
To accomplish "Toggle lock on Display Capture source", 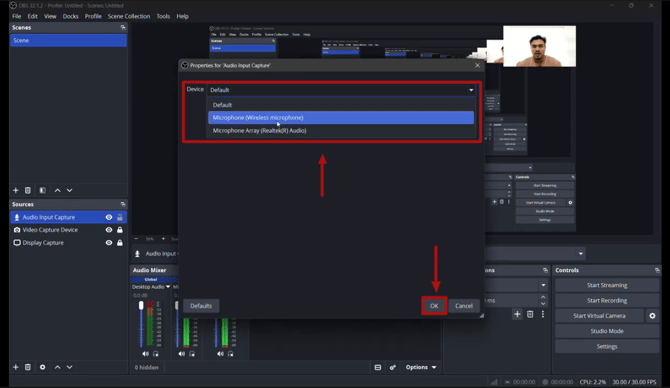I will tap(120, 243).
